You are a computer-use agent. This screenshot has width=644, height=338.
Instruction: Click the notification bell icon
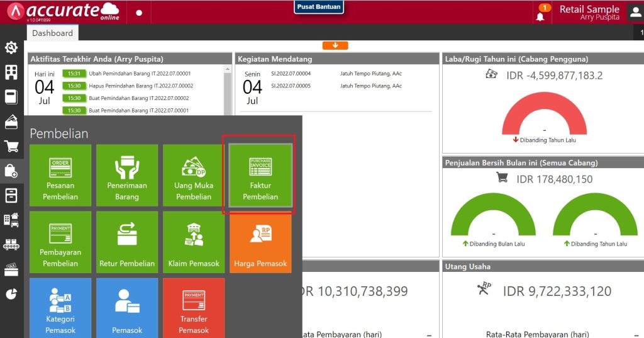pos(540,15)
